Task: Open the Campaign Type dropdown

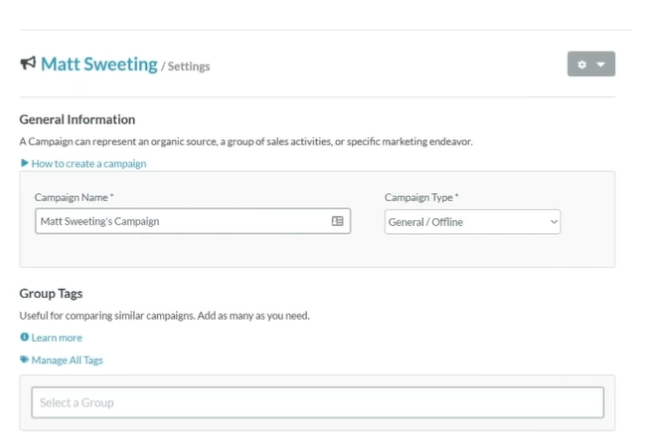Action: [x=472, y=221]
